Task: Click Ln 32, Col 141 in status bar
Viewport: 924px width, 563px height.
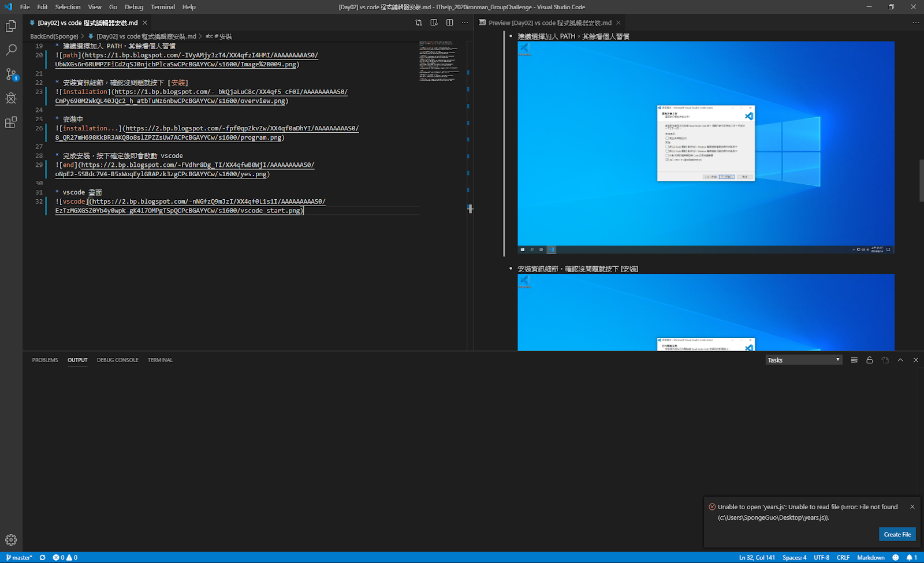Action: click(x=757, y=558)
